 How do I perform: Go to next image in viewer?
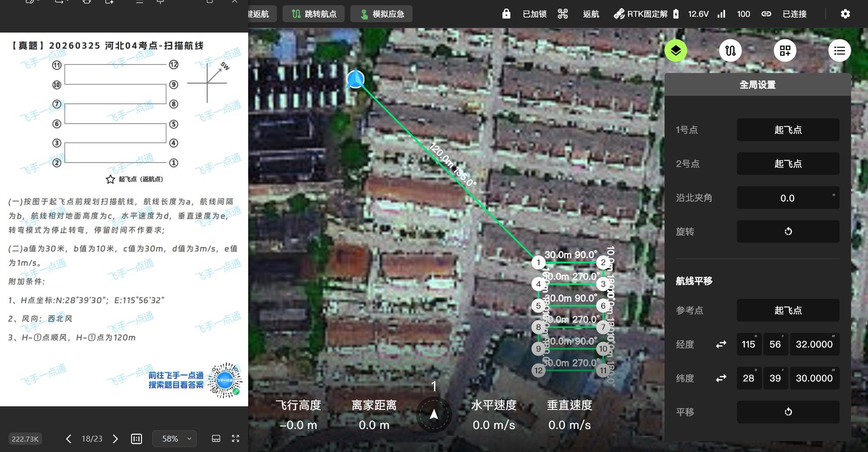coord(115,438)
